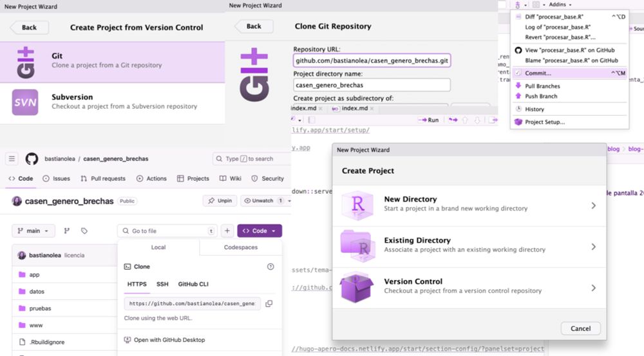Click the re-run previous code icon
Viewport: 644px width, 356px height.
pos(453,120)
